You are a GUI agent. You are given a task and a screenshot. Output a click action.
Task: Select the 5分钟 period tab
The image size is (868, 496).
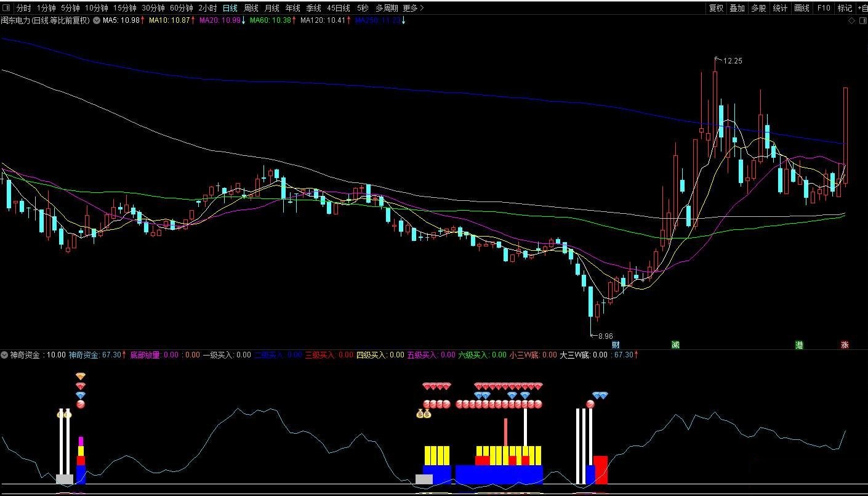pos(70,8)
